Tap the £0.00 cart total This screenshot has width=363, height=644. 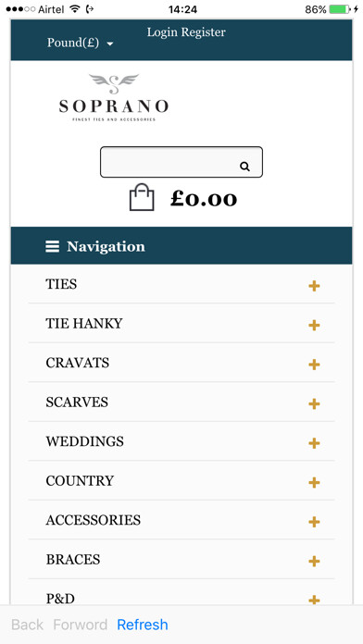tap(204, 199)
